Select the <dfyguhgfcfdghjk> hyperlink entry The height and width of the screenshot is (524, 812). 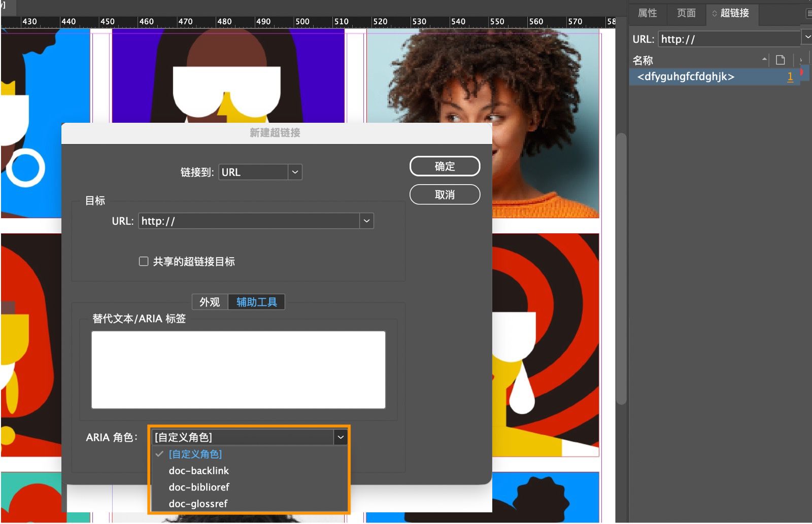(684, 77)
